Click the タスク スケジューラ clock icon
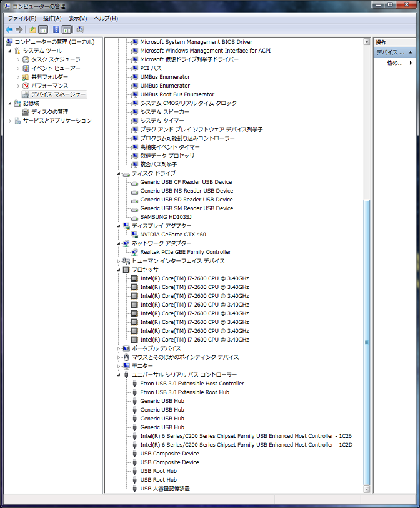Image resolution: width=420 pixels, height=508 pixels. [26, 59]
